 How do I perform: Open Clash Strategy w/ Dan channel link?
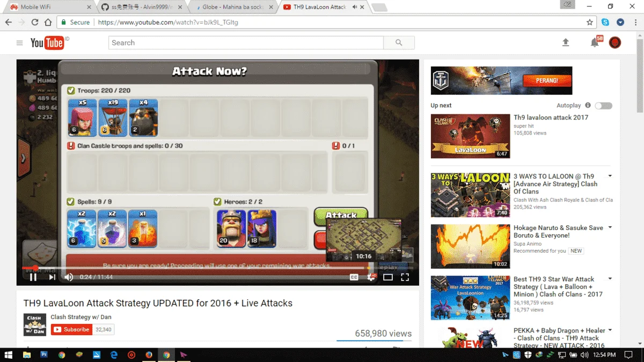pyautogui.click(x=81, y=317)
